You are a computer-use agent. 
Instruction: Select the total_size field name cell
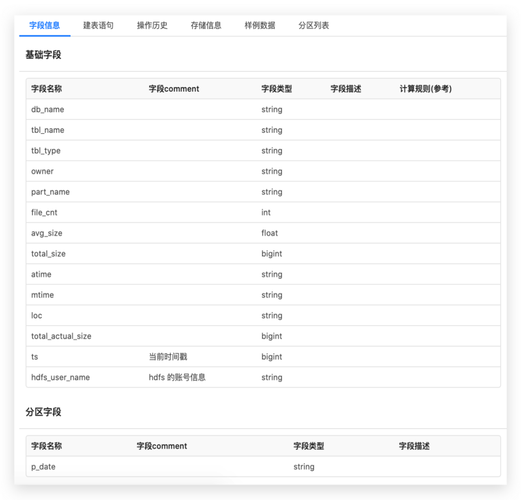click(48, 254)
